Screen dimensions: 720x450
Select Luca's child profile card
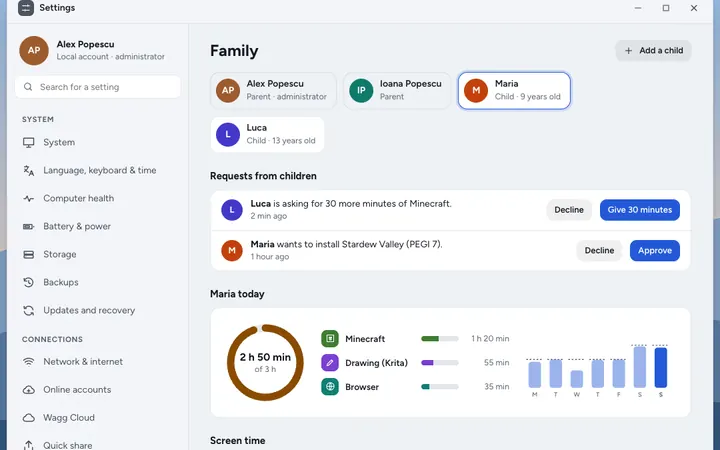[267, 135]
